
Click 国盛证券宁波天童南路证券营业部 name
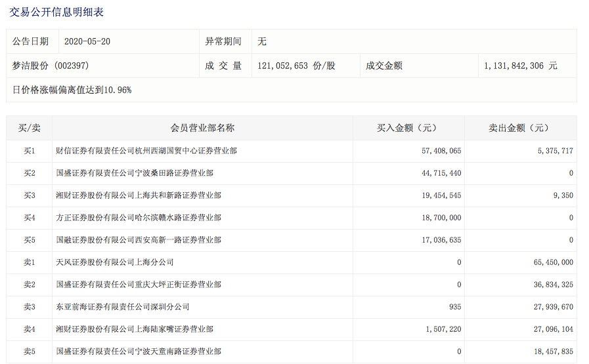[139, 352]
